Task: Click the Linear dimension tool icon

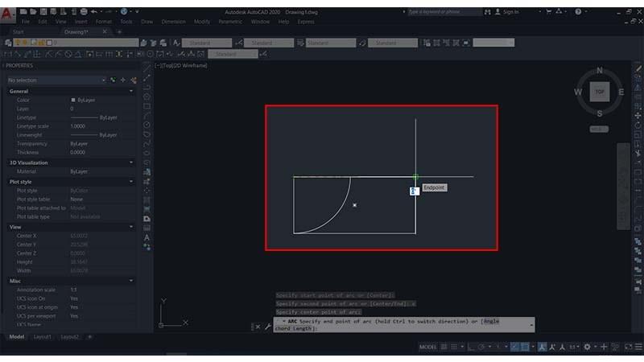Action: 7,54
